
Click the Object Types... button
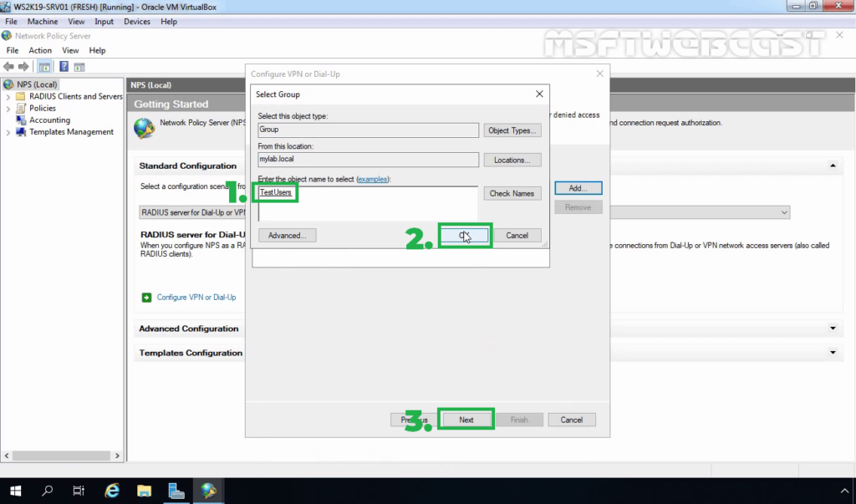[x=512, y=130]
